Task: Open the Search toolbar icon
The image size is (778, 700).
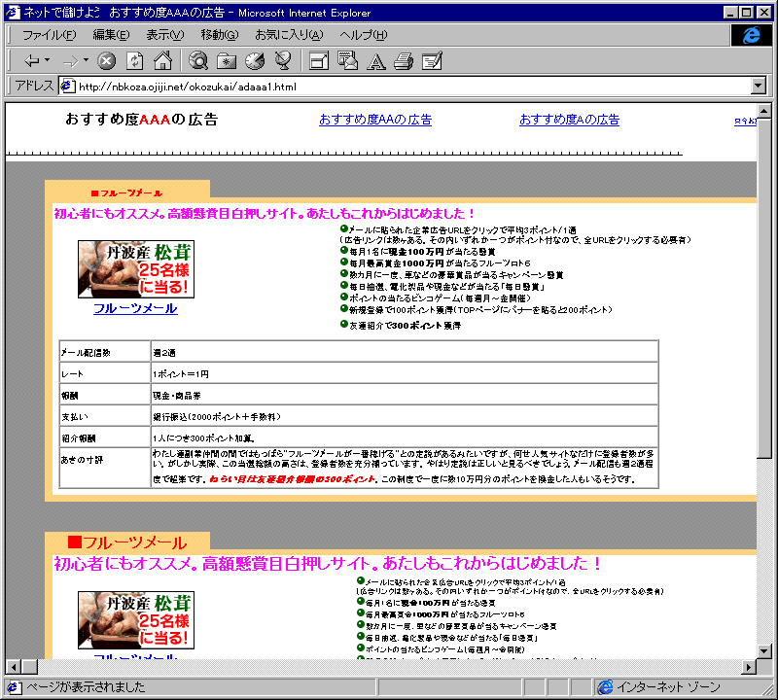Action: [198, 61]
